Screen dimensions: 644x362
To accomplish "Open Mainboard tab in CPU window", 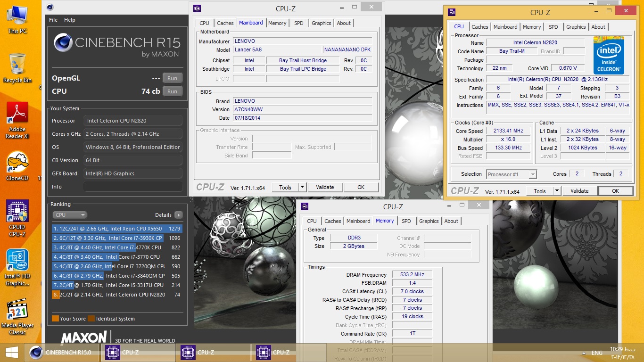I will [505, 27].
